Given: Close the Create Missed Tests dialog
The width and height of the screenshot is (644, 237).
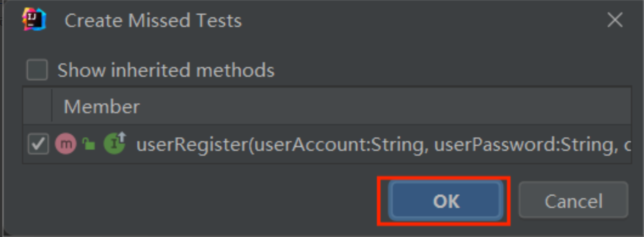Looking at the screenshot, I should click(615, 20).
